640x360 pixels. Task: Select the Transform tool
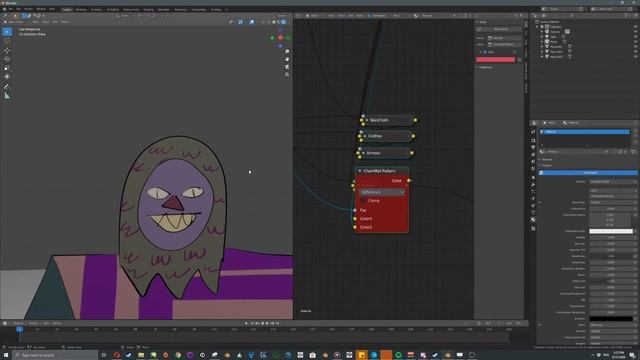(7, 76)
